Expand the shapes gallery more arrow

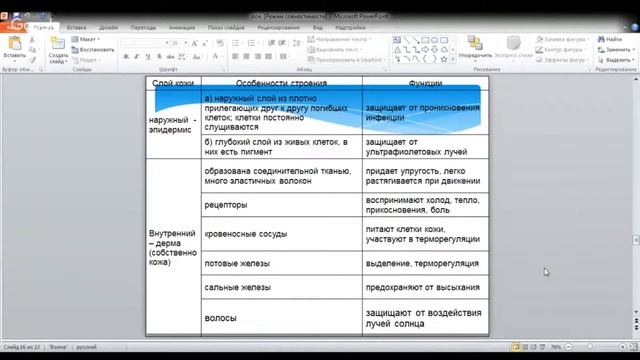[453, 60]
